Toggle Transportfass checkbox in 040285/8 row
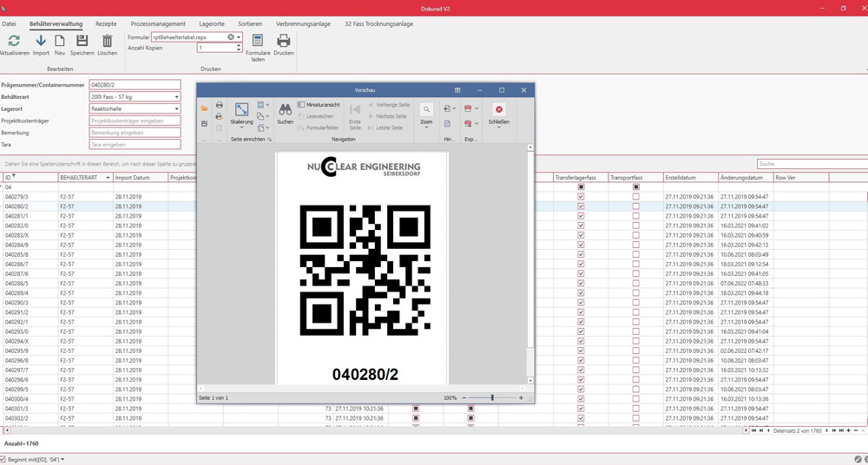This screenshot has width=868, height=465. click(635, 254)
